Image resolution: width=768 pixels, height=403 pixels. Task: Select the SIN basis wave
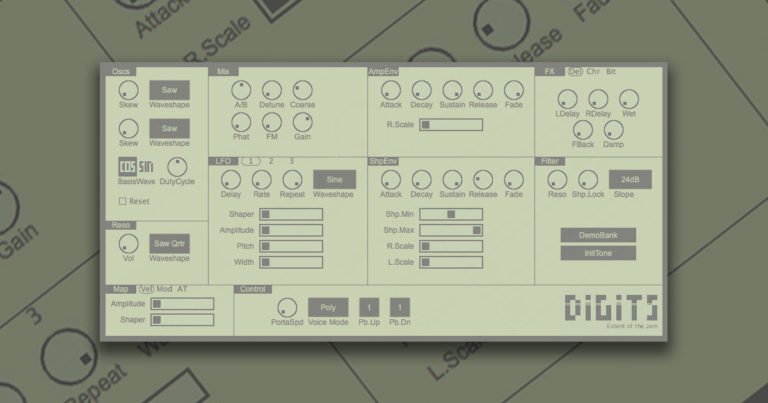(146, 167)
